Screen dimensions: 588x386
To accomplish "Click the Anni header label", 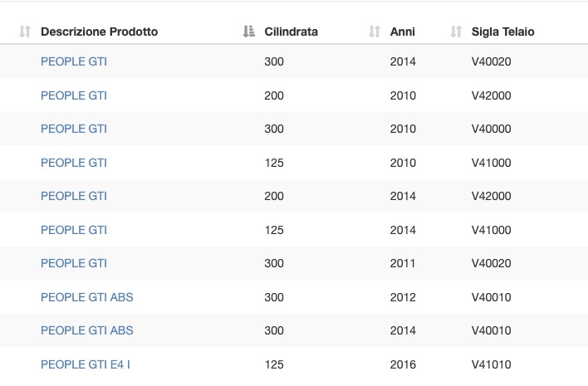I will (x=402, y=32).
